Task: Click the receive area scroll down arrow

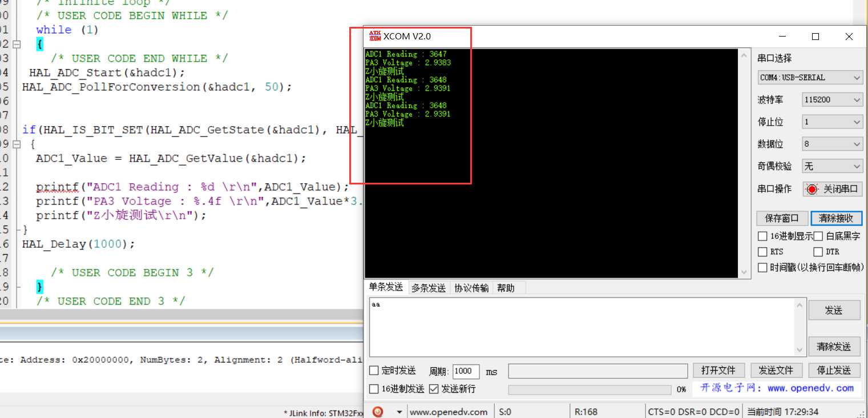Action: coord(744,272)
